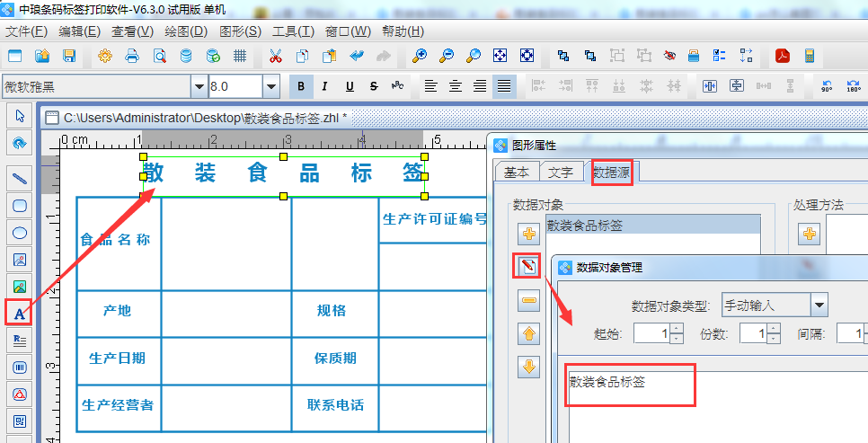
Task: Toggle Strikethrough formatting
Action: coord(374,86)
